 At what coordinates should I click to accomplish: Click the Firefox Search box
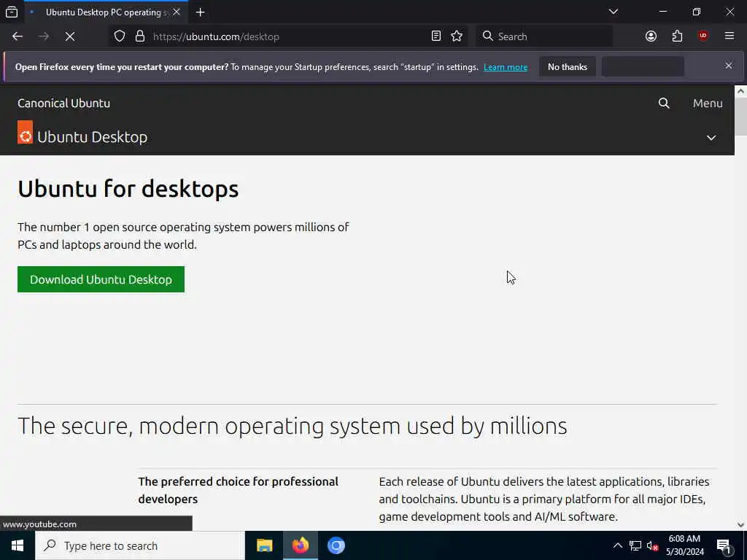(x=544, y=36)
